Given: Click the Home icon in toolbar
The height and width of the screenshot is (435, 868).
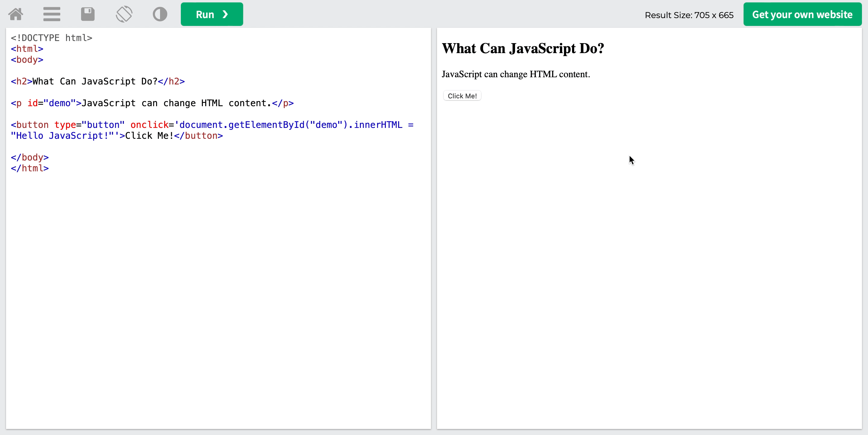Looking at the screenshot, I should [15, 14].
